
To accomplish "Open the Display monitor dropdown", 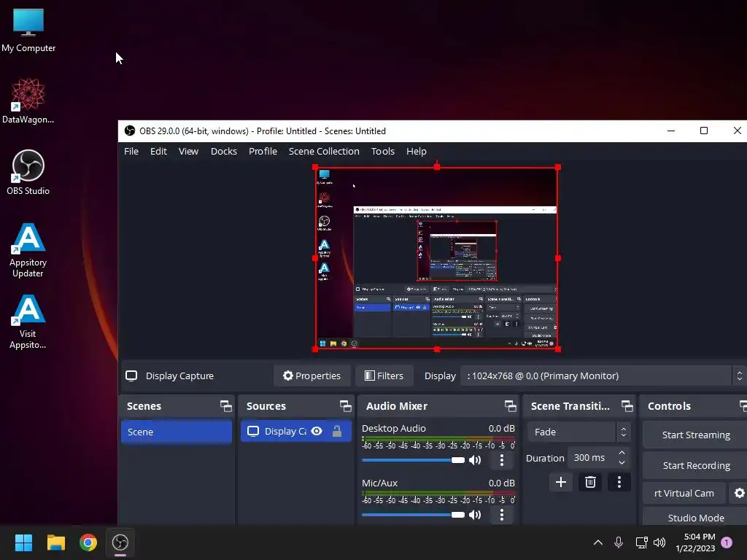I will coord(603,376).
